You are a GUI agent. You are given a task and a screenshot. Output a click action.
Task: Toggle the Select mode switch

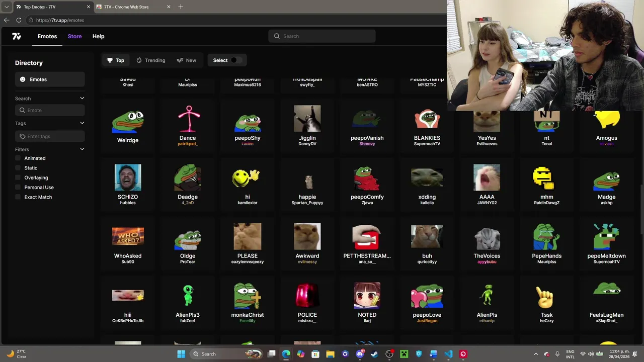pyautogui.click(x=236, y=60)
